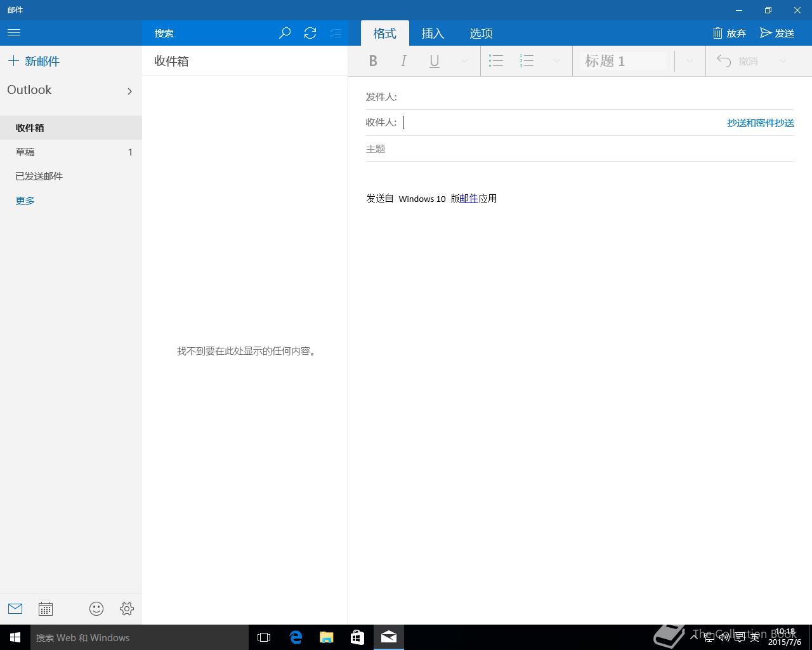This screenshot has height=650, width=812.
Task: Apply numbered list
Action: [527, 61]
